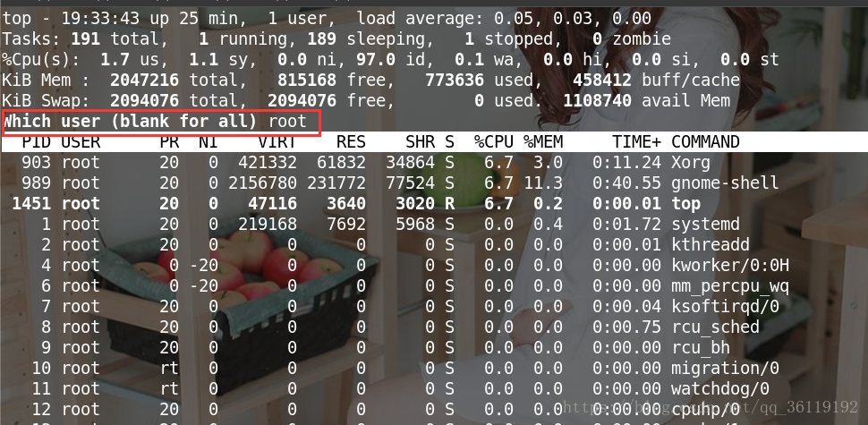Select the PID column header
Screen dimensions: 868x425
pos(37,142)
